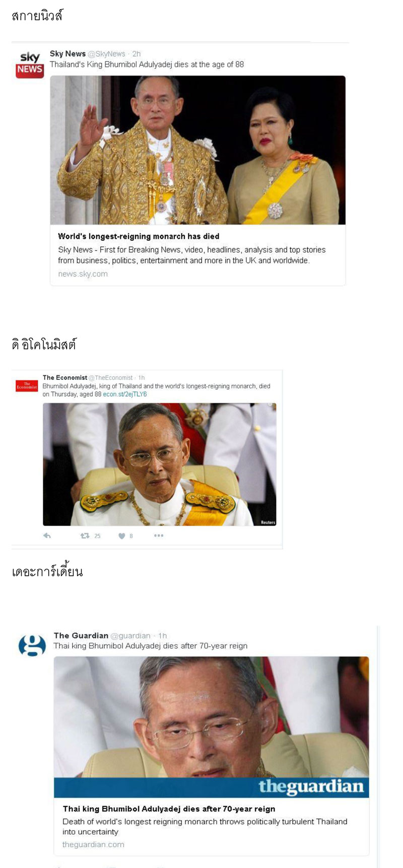Open The Economist tweet's Reuters photo
The image size is (403, 868).
tap(160, 464)
